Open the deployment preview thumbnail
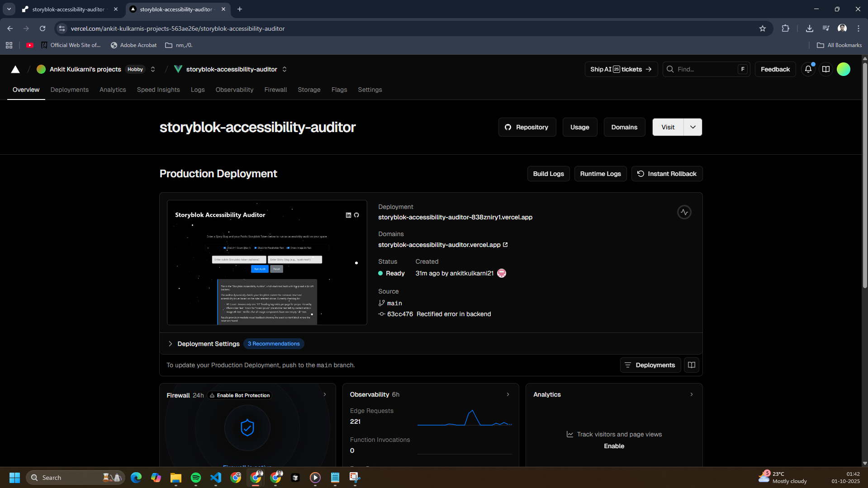The height and width of the screenshot is (488, 868). 267,262
